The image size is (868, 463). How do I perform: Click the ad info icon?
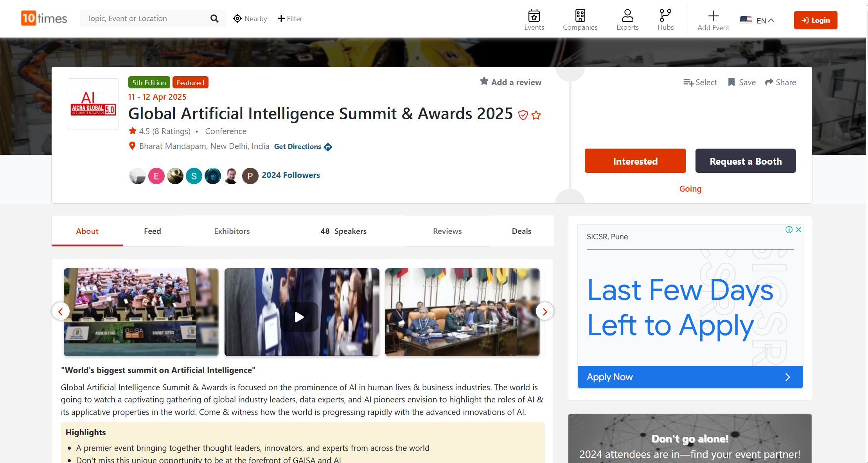789,230
